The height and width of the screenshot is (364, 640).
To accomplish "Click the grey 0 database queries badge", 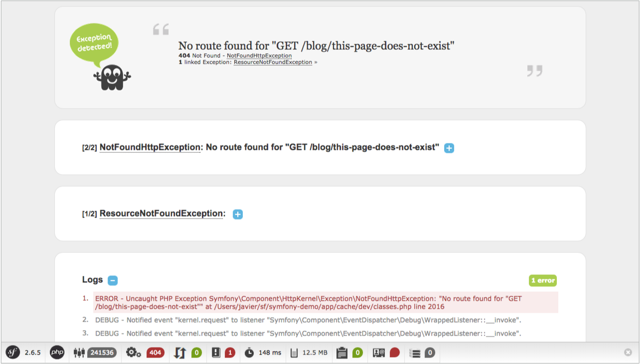I will coord(430,353).
